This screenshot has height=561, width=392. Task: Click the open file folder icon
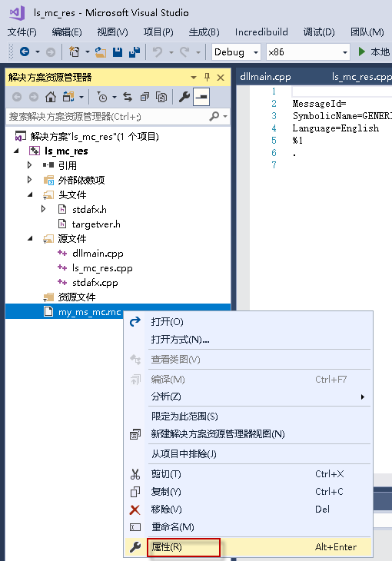pyautogui.click(x=101, y=52)
